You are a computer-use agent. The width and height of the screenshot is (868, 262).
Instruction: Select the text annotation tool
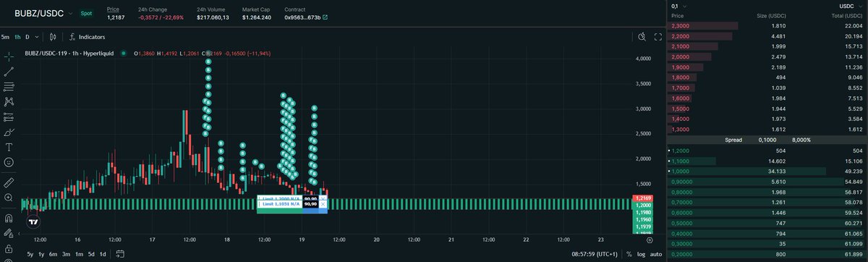9,147
